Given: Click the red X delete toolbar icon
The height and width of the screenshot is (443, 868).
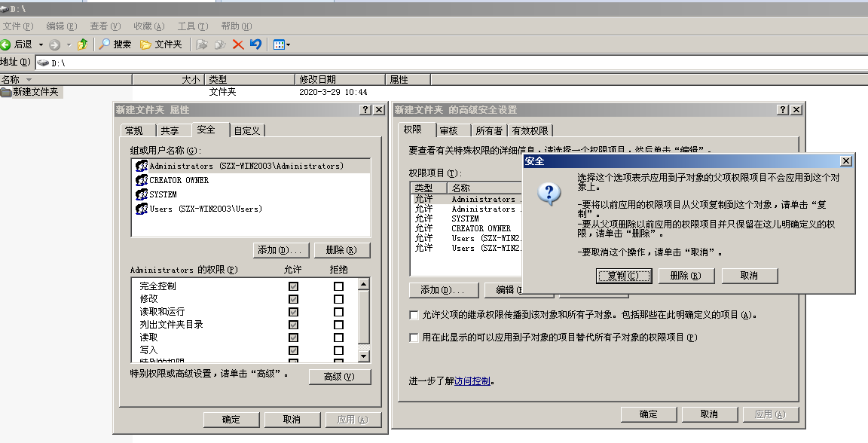Looking at the screenshot, I should tap(239, 44).
